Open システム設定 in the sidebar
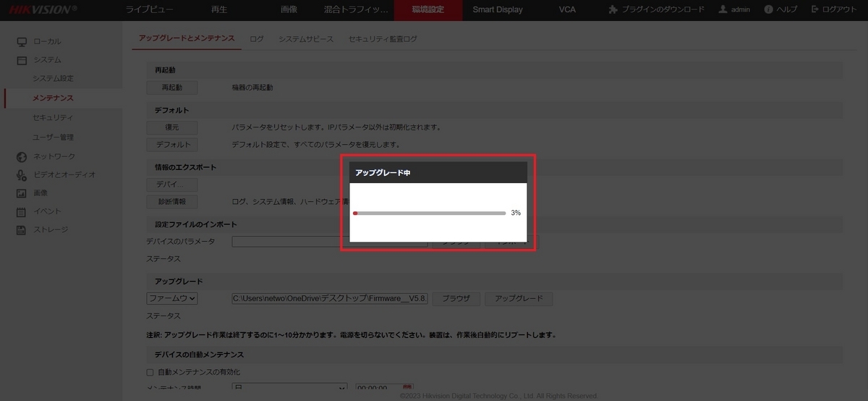 click(x=53, y=78)
